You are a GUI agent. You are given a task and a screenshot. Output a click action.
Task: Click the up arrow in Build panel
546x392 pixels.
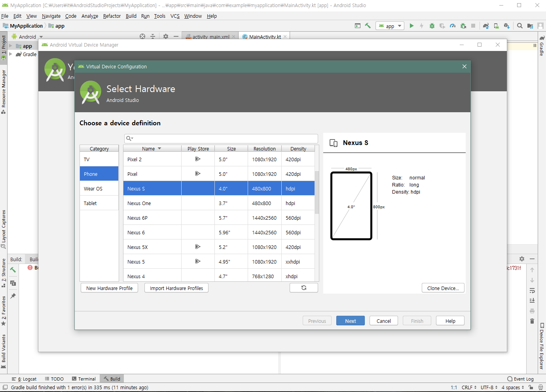[x=532, y=270]
